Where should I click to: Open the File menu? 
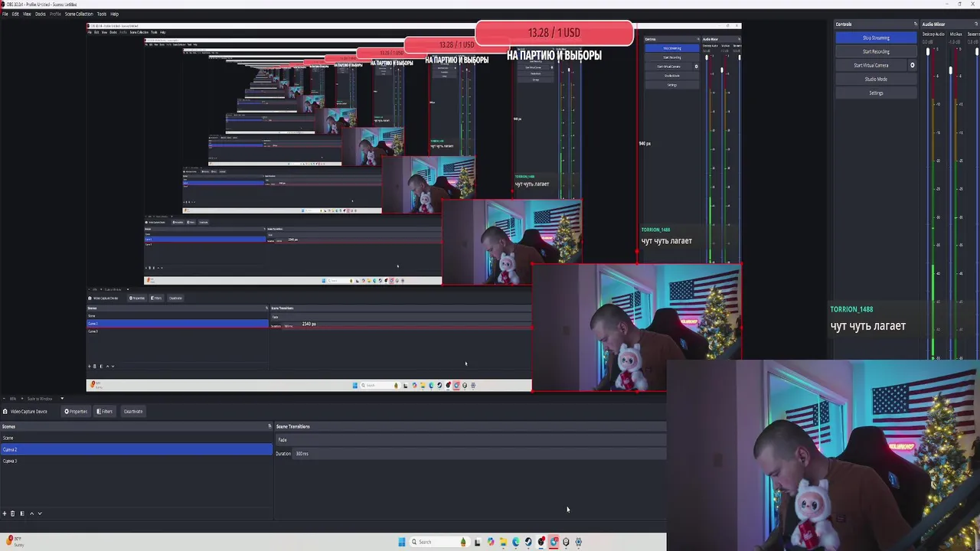[x=5, y=14]
